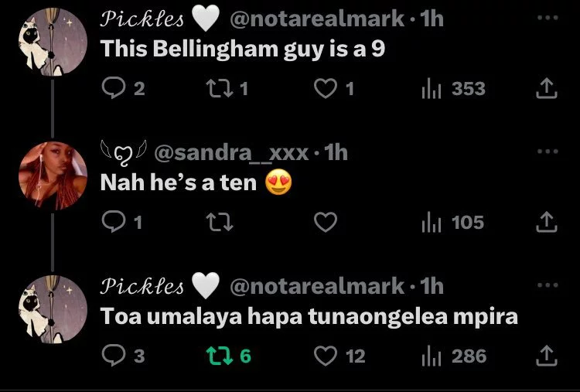Open the @notarealmark handle on first tweet
Image resolution: width=580 pixels, height=392 pixels.
[317, 19]
